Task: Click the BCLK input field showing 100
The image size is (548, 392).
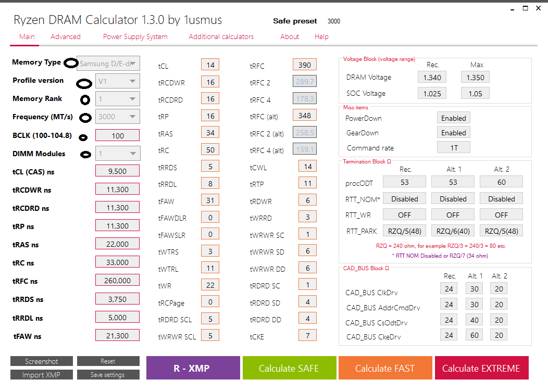Action: 117,135
